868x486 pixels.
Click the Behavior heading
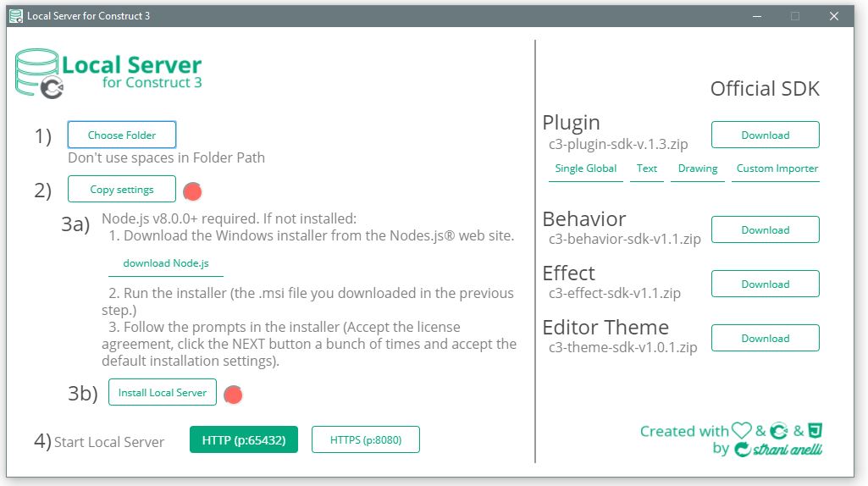pos(584,219)
